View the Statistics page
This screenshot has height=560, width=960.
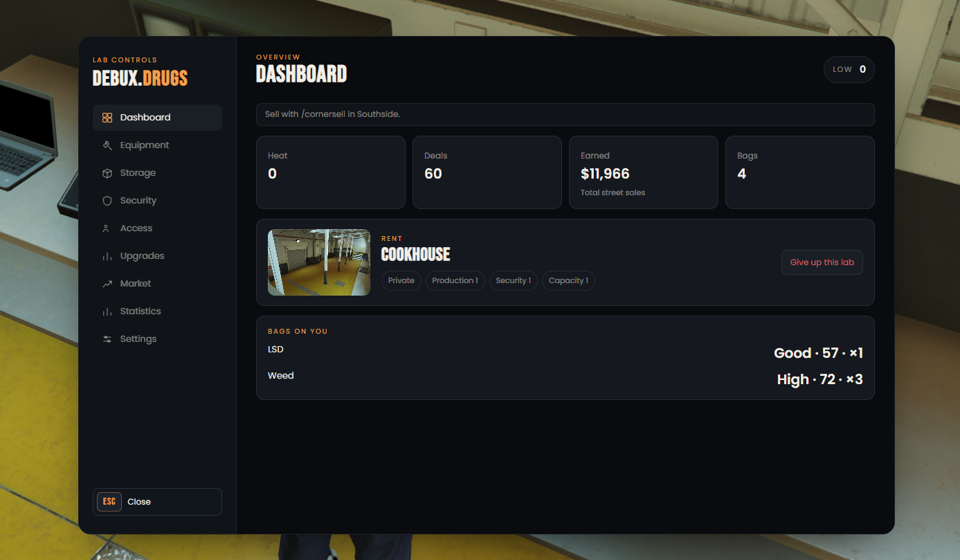tap(157, 311)
